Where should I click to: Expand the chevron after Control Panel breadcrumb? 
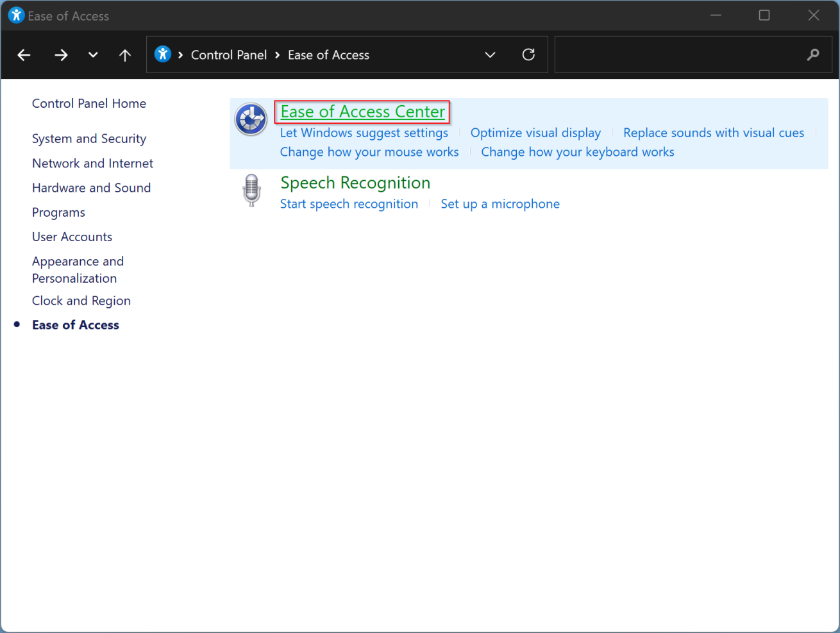(278, 55)
